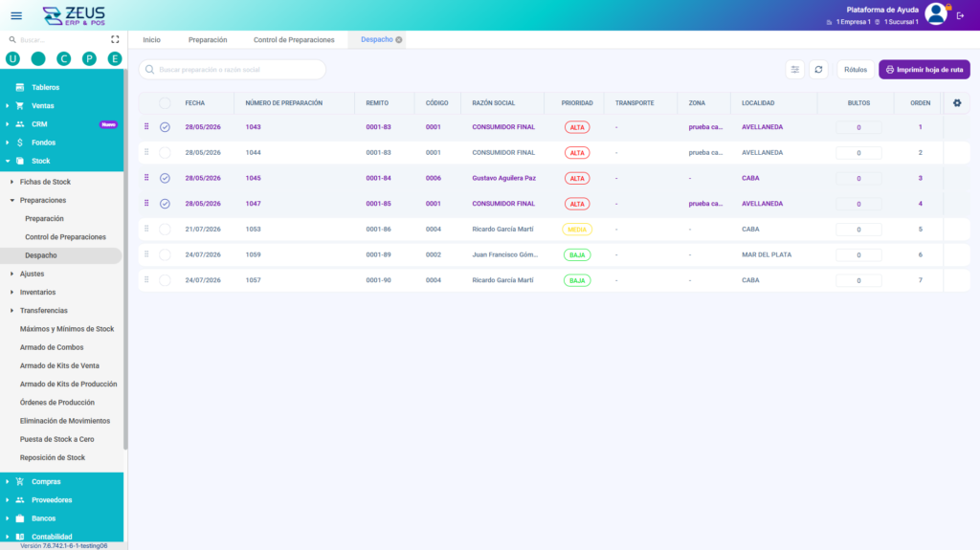Click the refresh list icon

818,70
